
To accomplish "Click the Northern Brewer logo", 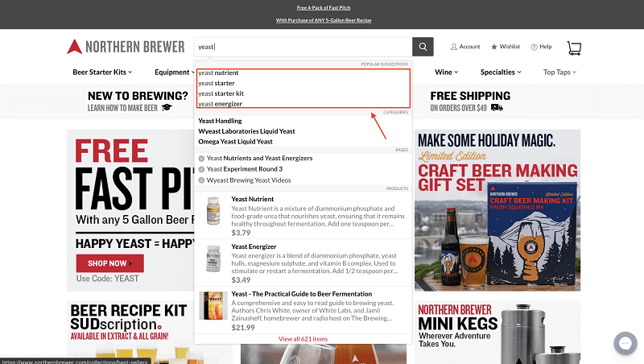I will [126, 47].
